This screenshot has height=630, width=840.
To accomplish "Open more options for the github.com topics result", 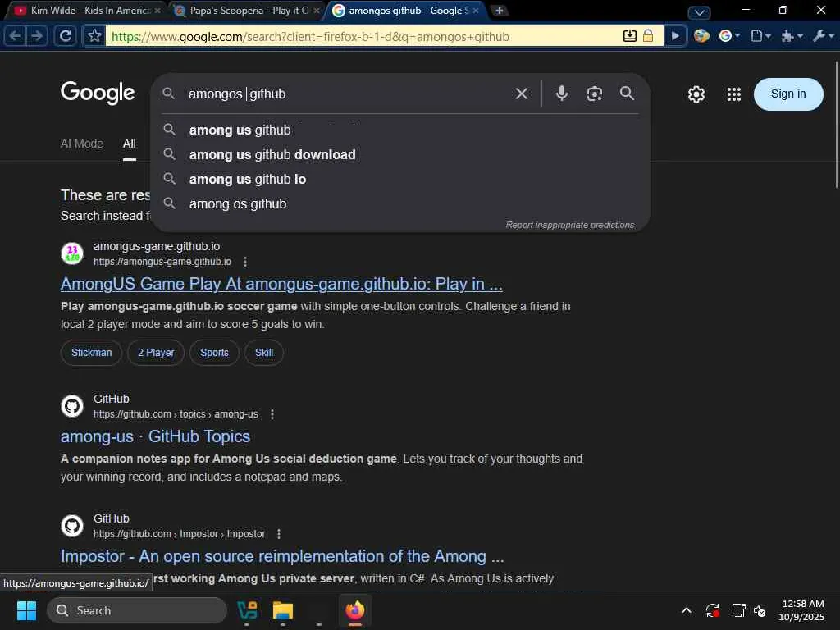I will click(x=272, y=414).
